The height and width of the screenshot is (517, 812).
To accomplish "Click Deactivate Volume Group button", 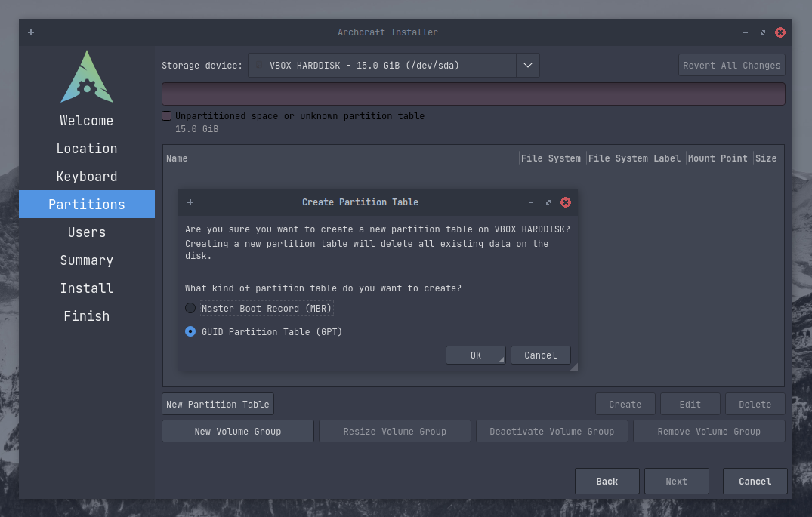I will [x=551, y=431].
